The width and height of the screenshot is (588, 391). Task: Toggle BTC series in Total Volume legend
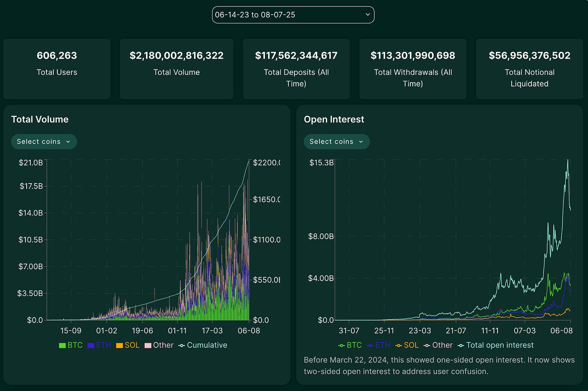(x=71, y=345)
